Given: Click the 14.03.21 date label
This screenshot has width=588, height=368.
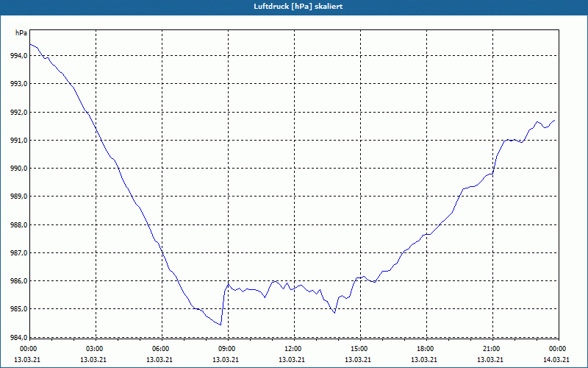Looking at the screenshot, I should [x=556, y=360].
